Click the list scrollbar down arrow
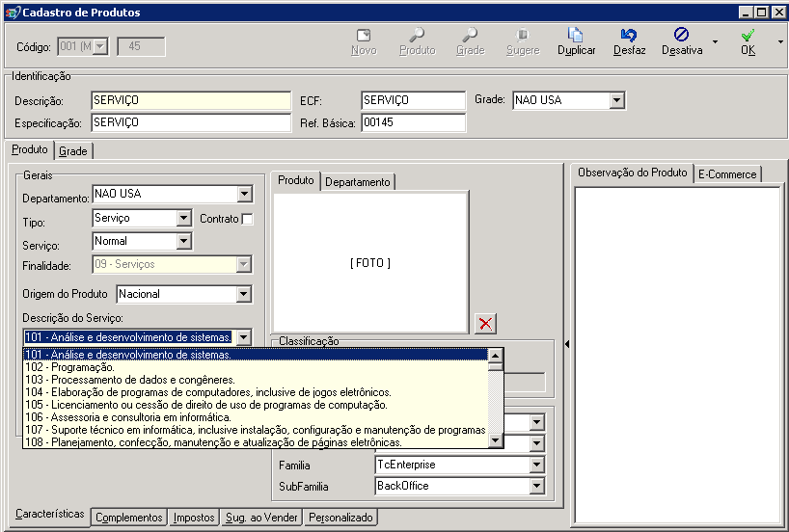Viewport: 789px width, 532px height. tap(496, 441)
